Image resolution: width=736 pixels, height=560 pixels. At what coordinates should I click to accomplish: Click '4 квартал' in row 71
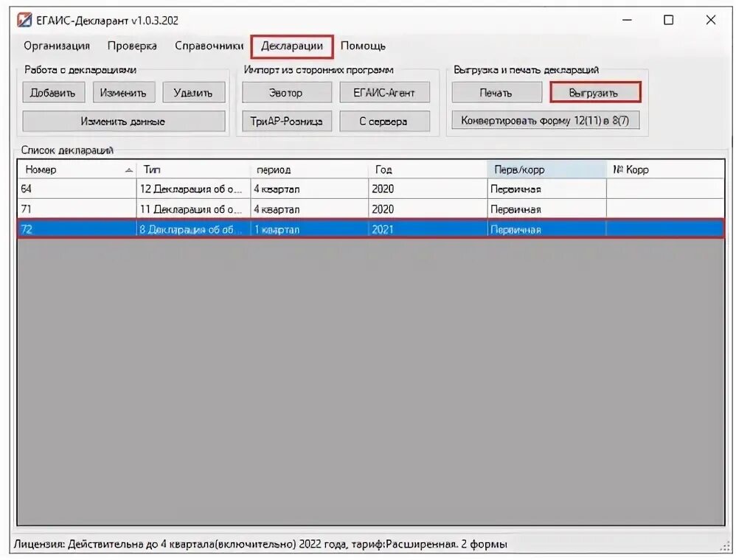pyautogui.click(x=309, y=209)
